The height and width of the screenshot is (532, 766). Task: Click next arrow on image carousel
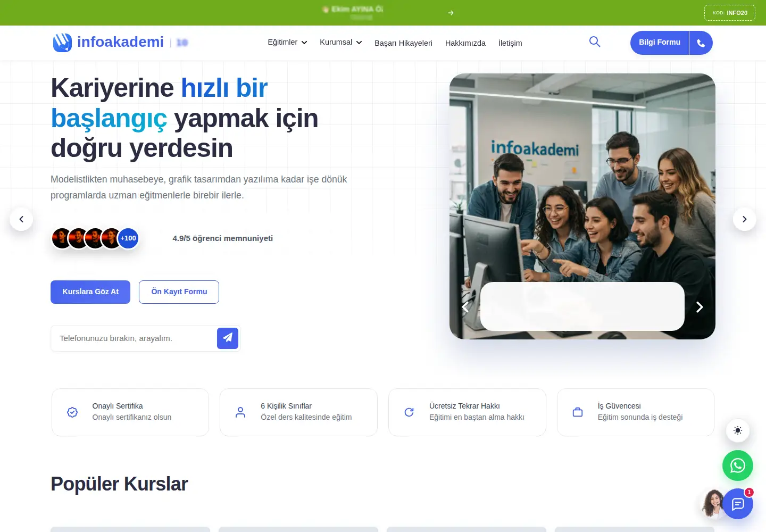coord(700,307)
